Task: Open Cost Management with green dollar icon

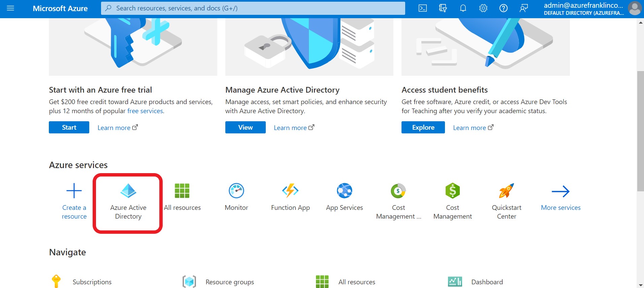Action: pyautogui.click(x=453, y=202)
